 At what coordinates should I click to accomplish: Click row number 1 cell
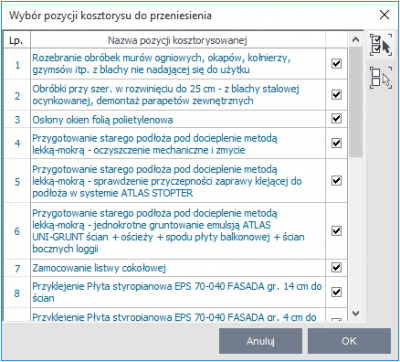[x=17, y=64]
